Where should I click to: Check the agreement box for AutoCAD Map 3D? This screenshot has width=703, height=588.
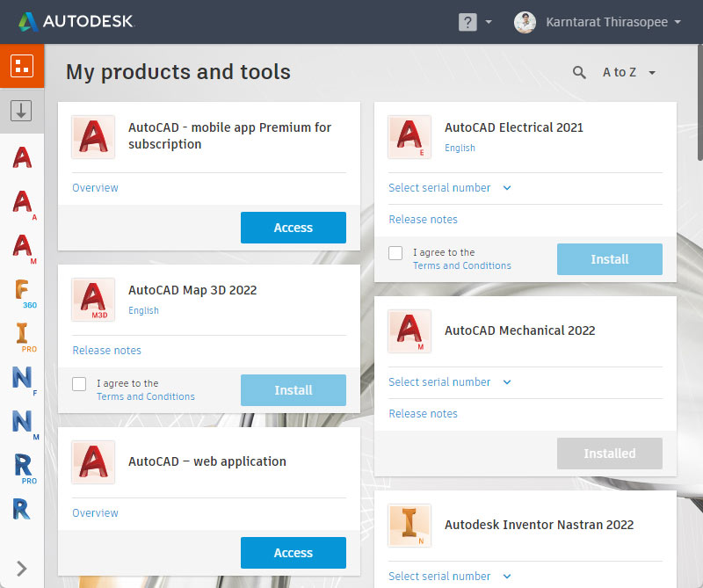(80, 384)
